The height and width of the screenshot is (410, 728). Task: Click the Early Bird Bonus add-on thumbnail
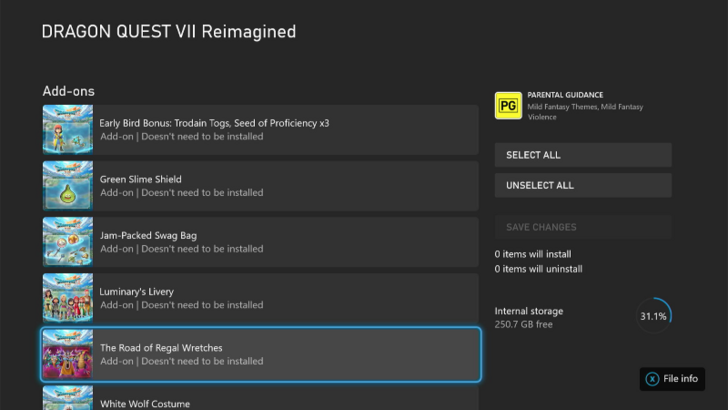pos(68,130)
